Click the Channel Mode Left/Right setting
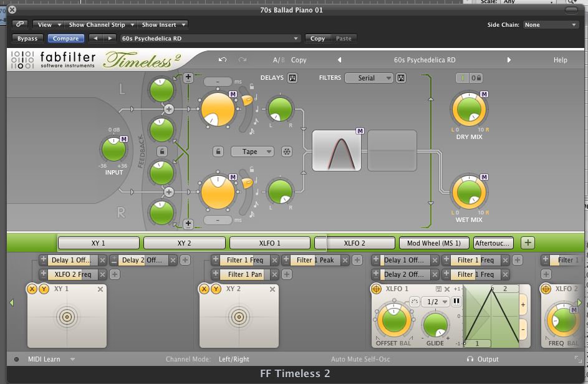Viewport: 588px width, 384px height. click(x=234, y=359)
